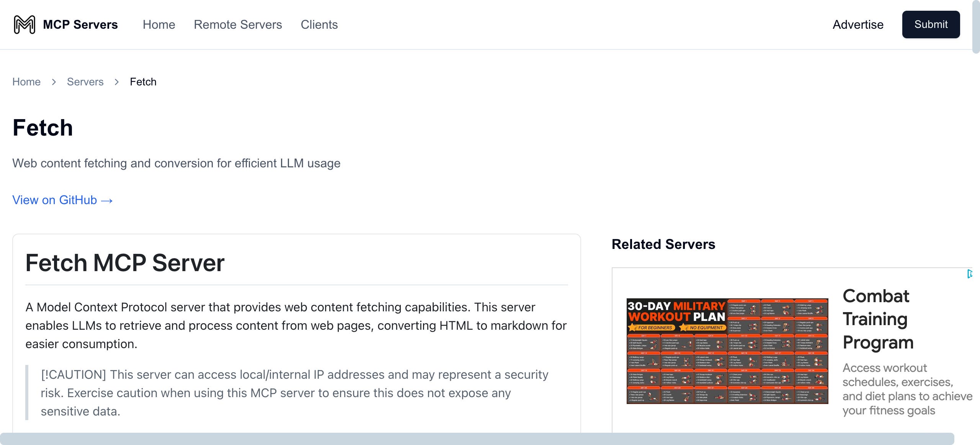Click the ad description about workout schedules
The image size is (980, 445).
tap(907, 389)
